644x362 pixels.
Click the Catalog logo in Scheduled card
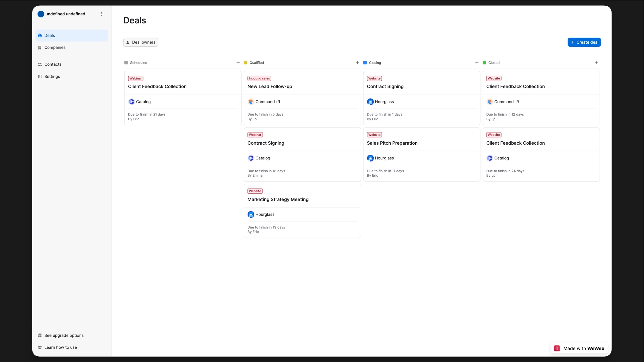tap(132, 102)
